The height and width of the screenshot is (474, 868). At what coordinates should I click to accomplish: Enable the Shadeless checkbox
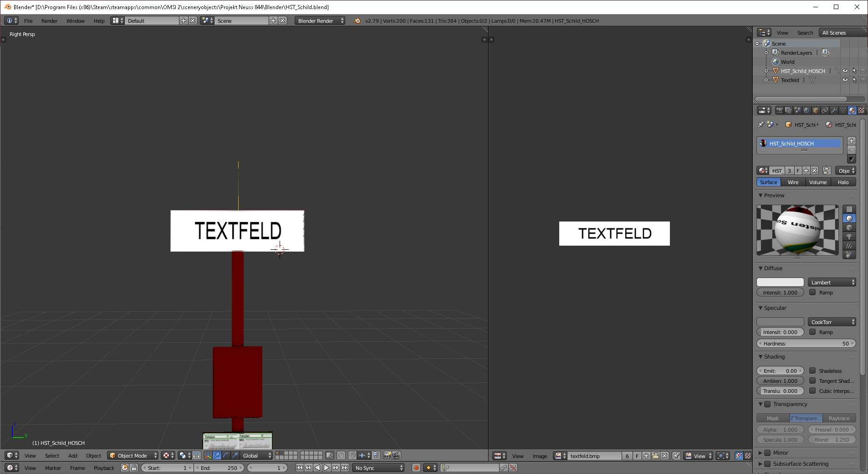click(812, 371)
